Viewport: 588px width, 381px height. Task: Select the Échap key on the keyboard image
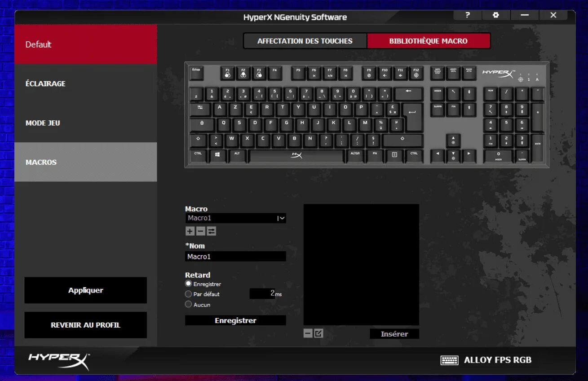[x=196, y=74]
